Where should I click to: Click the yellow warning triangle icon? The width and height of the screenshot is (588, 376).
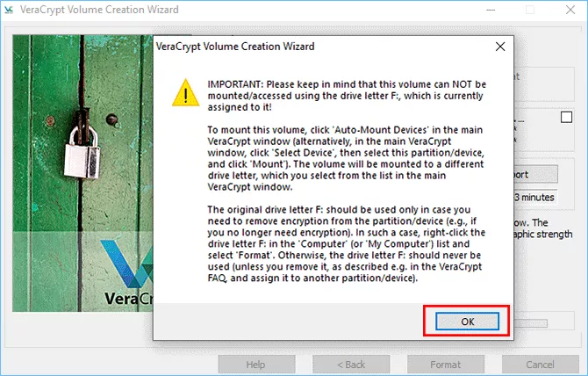[x=186, y=93]
